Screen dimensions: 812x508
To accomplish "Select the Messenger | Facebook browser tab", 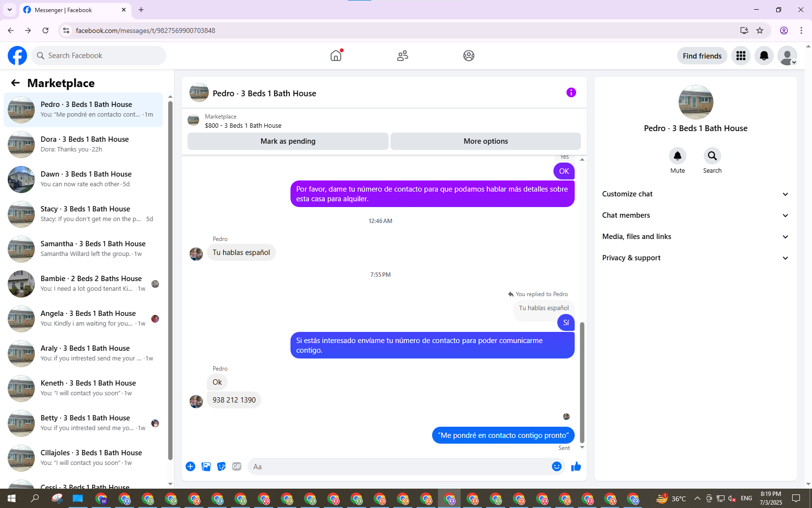I will [x=75, y=10].
